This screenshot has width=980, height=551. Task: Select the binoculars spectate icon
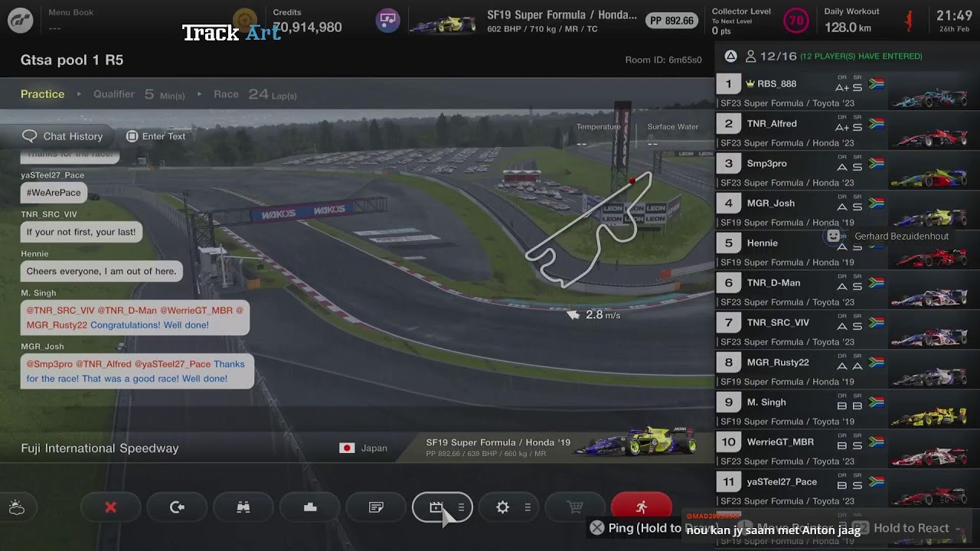click(243, 507)
